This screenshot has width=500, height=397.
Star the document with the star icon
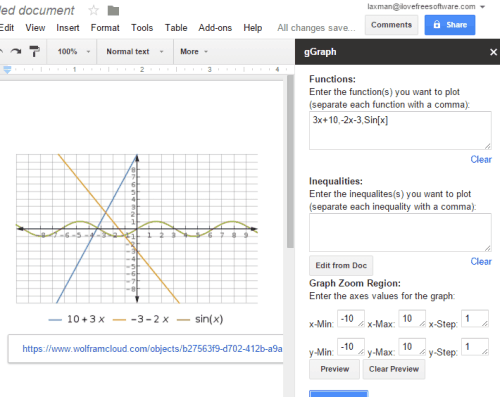(93, 11)
